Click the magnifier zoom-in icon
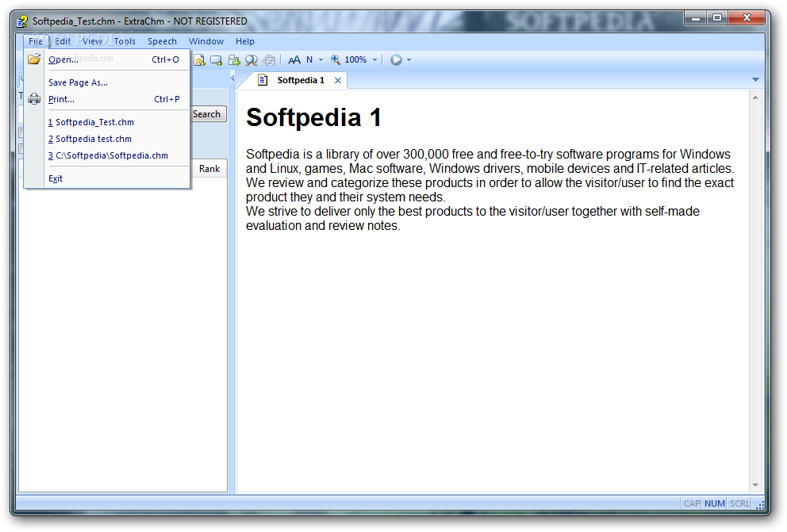 coord(336,59)
